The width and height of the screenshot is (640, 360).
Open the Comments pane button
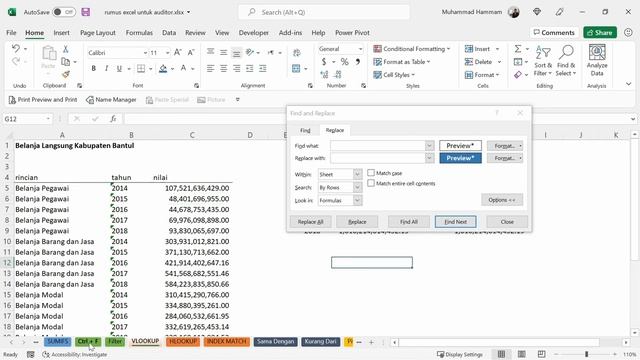pos(554,33)
